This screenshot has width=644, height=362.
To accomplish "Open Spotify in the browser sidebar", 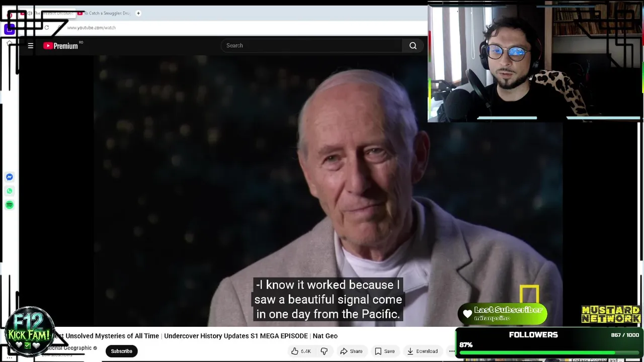I will pos(10,205).
